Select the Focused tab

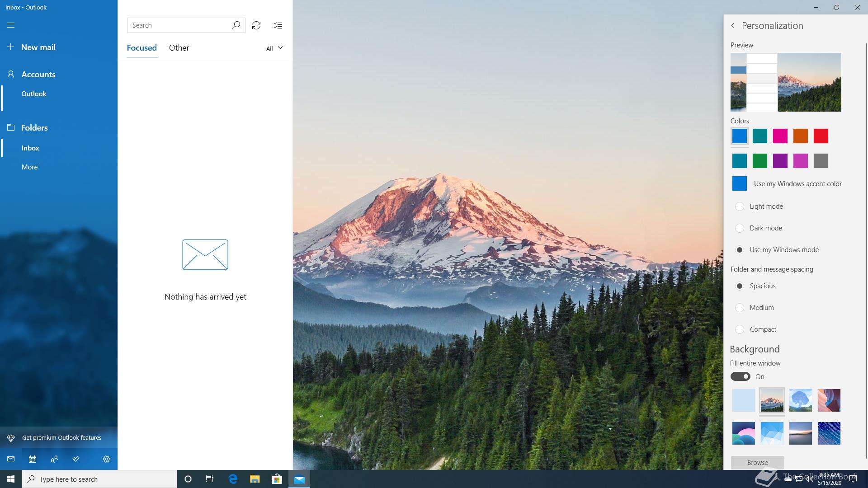click(142, 48)
